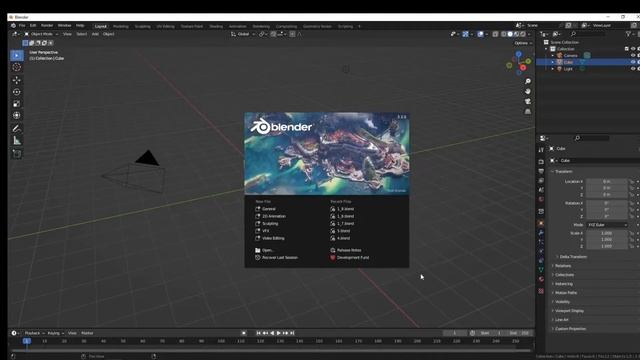Click the current frame marker in timeline

(x=27, y=341)
